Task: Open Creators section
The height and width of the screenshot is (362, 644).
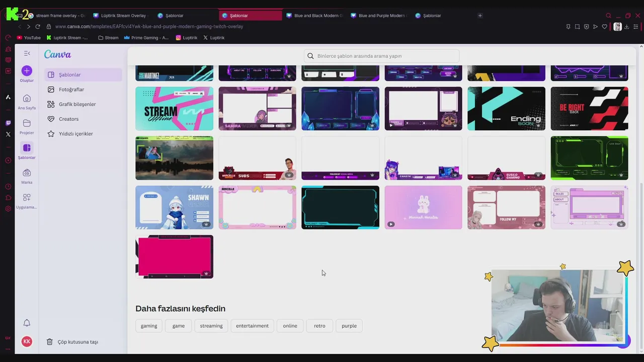Action: point(83,119)
